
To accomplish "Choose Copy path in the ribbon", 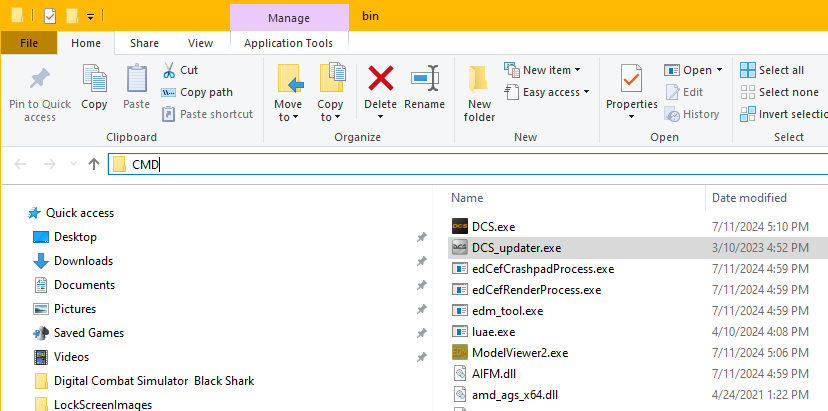I will coord(196,92).
